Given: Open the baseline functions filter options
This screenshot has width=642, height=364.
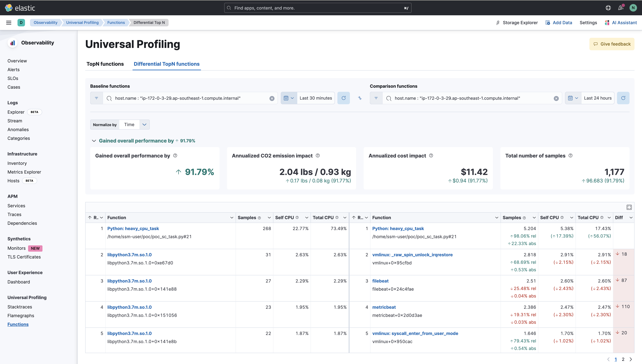Looking at the screenshot, I should pos(96,98).
